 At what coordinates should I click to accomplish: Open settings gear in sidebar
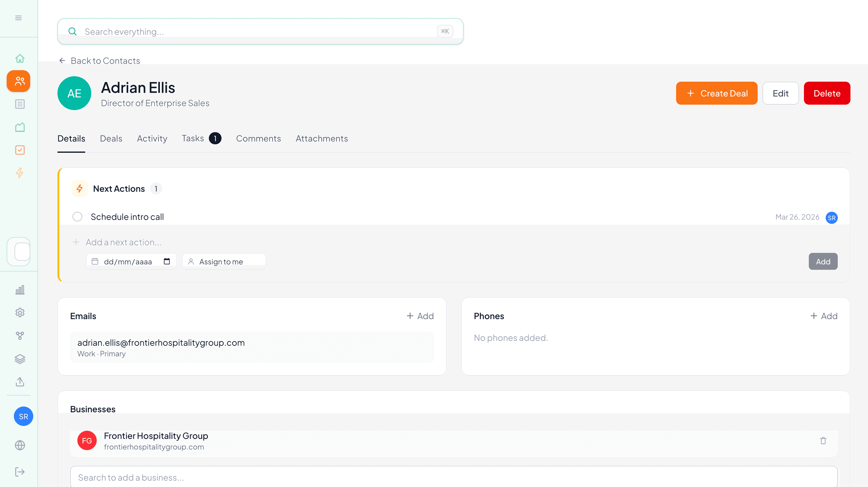coord(20,313)
